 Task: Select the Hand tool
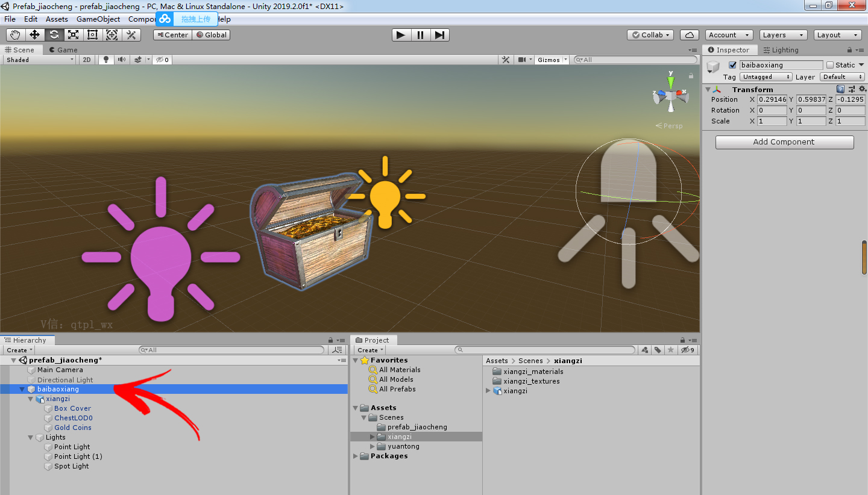point(16,35)
